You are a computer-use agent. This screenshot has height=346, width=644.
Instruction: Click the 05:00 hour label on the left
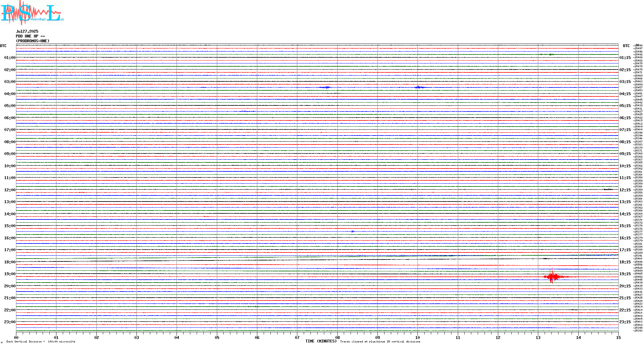[x=10, y=106]
